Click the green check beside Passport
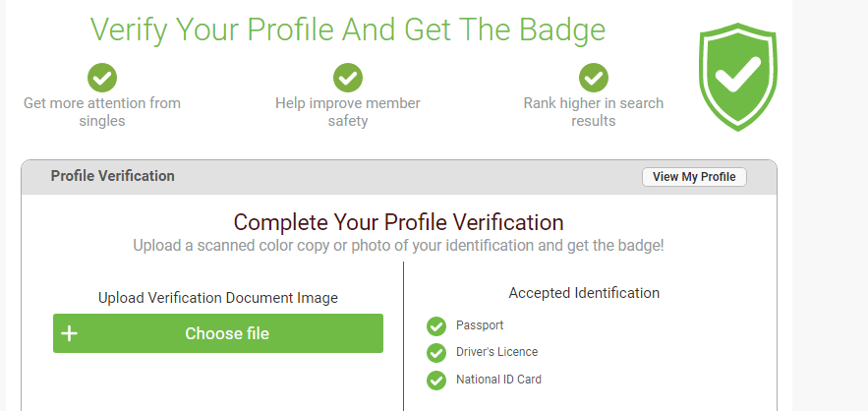868x411 pixels. tap(436, 325)
